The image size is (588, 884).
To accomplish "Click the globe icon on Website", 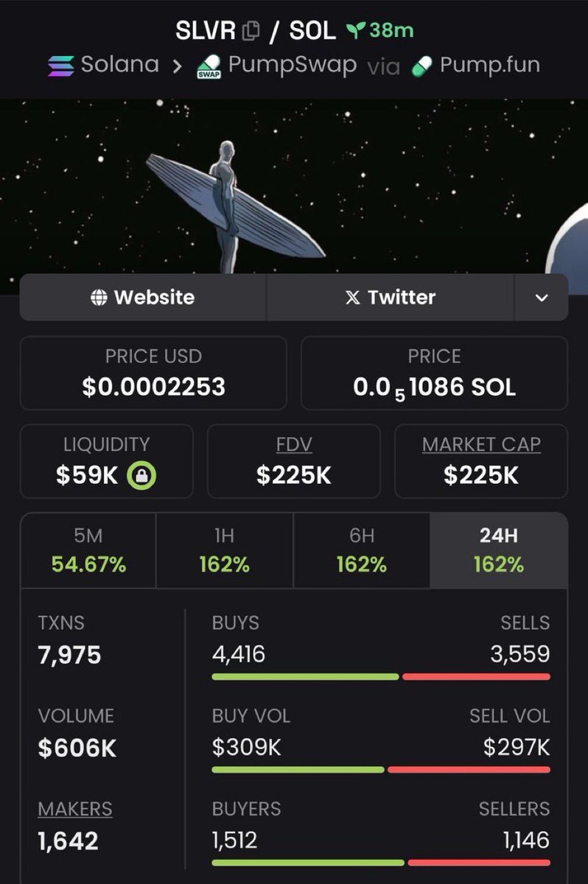I will pos(99,298).
